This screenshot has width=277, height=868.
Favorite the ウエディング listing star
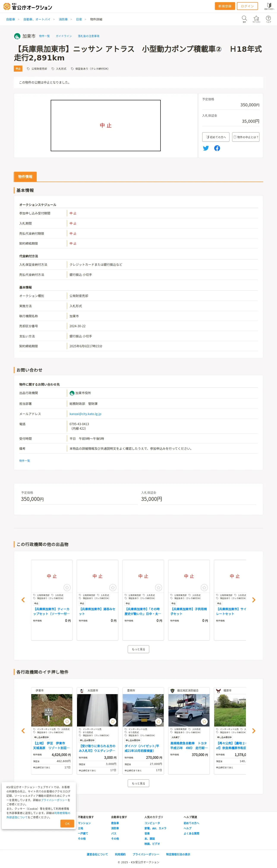click(x=113, y=721)
